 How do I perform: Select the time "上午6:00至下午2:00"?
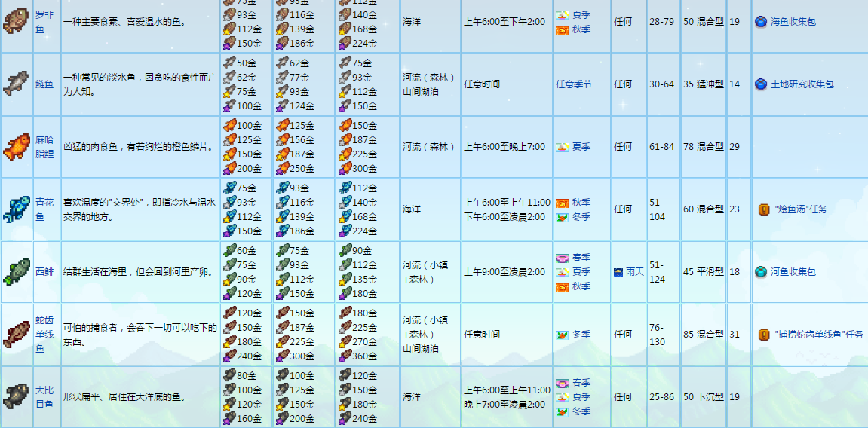pyautogui.click(x=505, y=22)
